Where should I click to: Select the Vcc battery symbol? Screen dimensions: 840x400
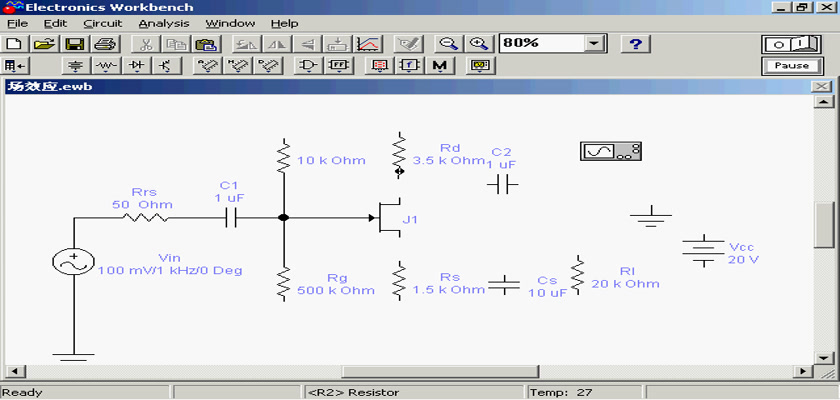[x=703, y=251]
